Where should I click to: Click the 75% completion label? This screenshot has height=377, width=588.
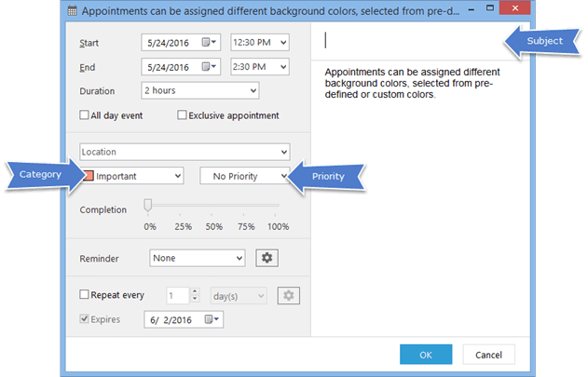pyautogui.click(x=246, y=226)
